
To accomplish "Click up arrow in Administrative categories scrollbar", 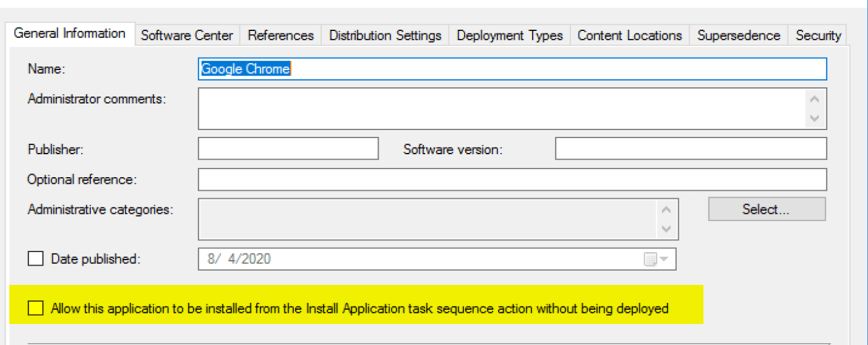I will point(666,210).
